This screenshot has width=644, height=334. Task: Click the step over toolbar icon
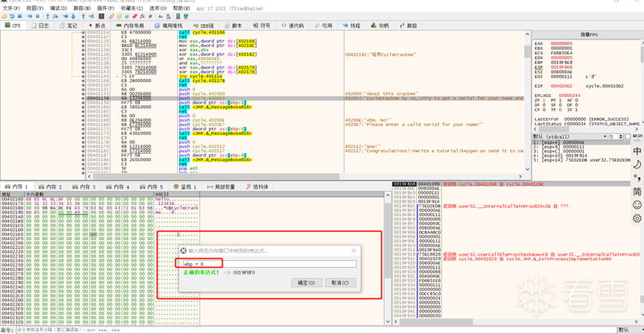pyautogui.click(x=55, y=16)
